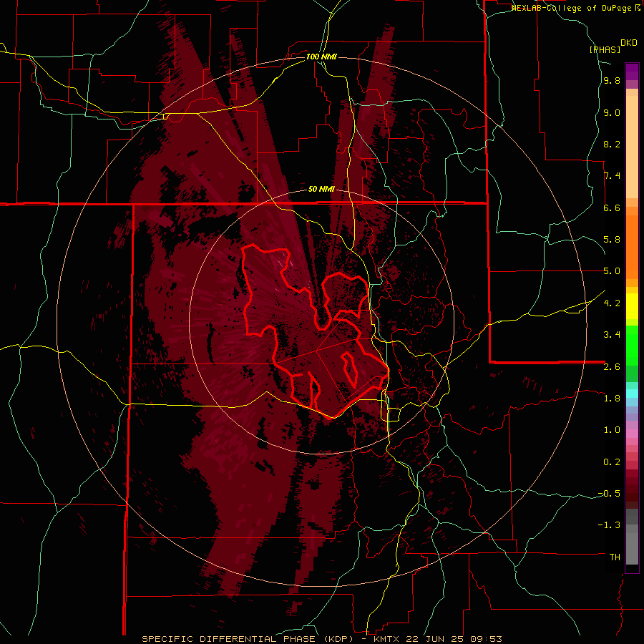The width and height of the screenshot is (644, 644).
Task: Click the Specific Differential Phase KMTX caption
Action: click(x=322, y=639)
